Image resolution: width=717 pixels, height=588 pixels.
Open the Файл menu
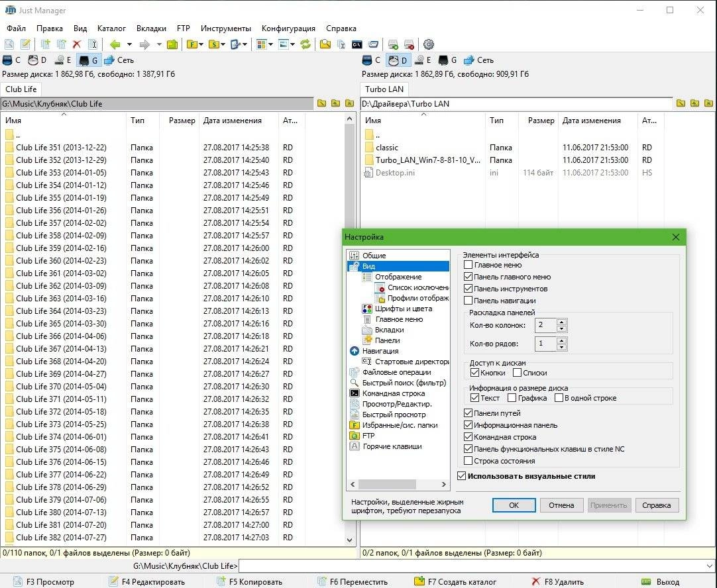tap(16, 28)
